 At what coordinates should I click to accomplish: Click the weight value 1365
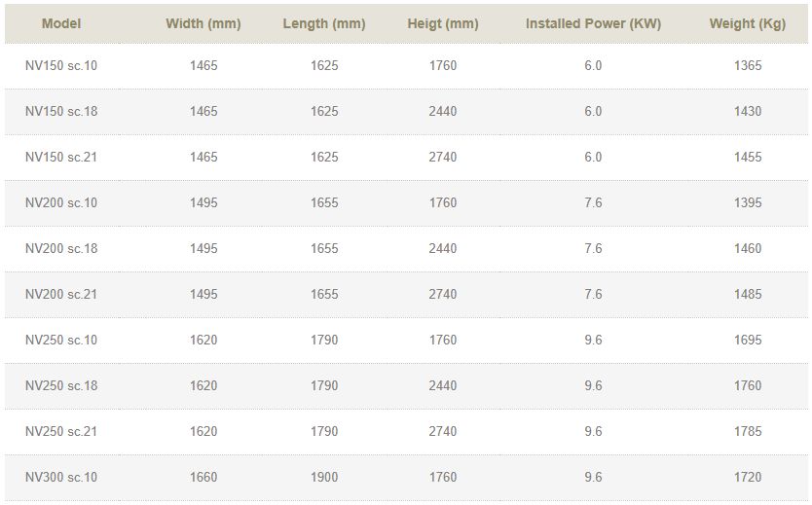click(x=748, y=66)
